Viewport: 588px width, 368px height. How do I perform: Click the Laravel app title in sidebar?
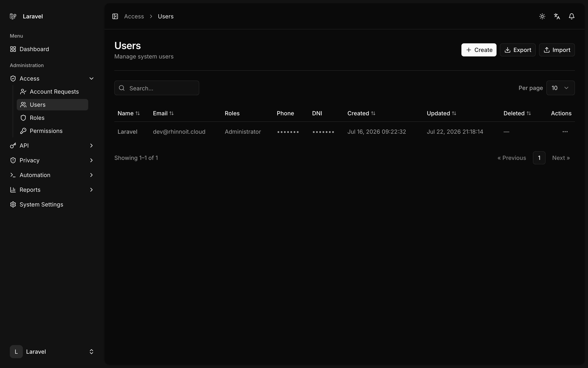[x=33, y=16]
